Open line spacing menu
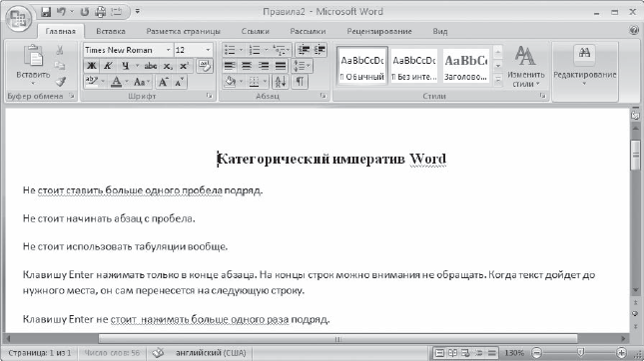The height and width of the screenshot is (361, 644). pos(303,66)
